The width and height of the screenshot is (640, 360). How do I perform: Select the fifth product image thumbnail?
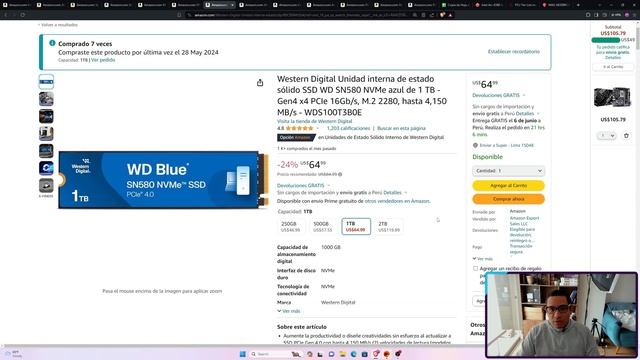point(46,151)
